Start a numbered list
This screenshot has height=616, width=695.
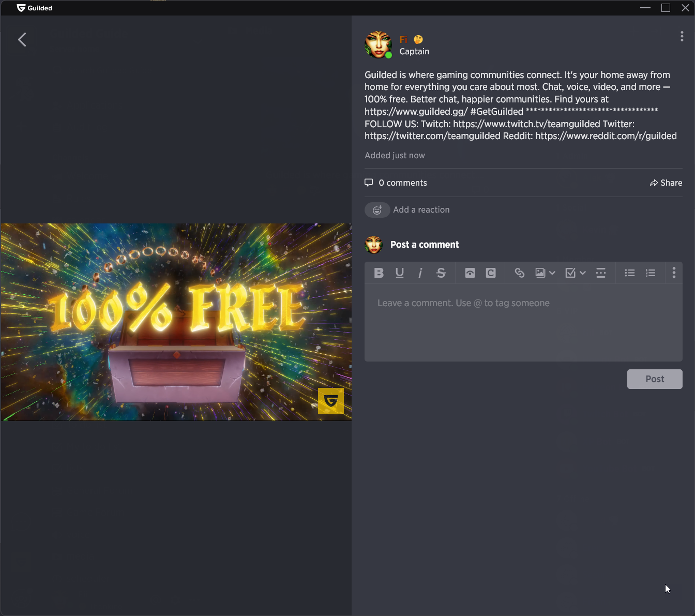tap(651, 273)
